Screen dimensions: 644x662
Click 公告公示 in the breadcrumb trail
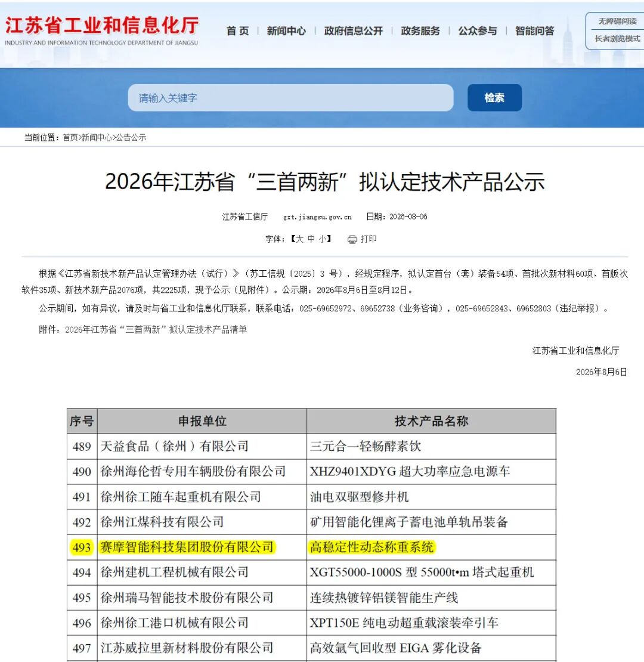coord(131,138)
